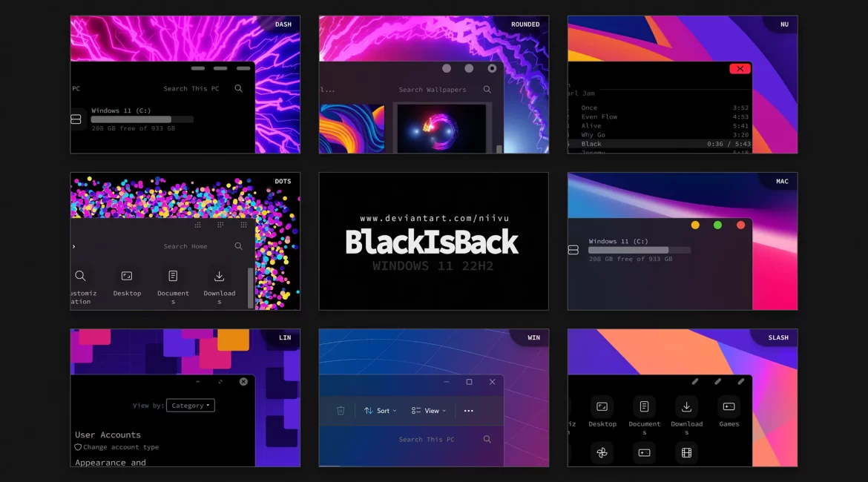Open the Category combo box next to View by
868x482 pixels.
191,406
